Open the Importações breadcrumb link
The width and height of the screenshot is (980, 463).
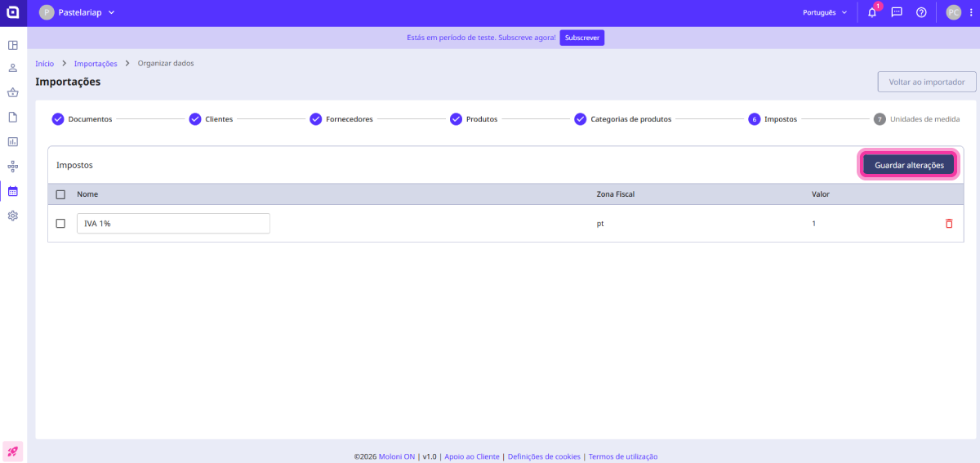coord(96,64)
